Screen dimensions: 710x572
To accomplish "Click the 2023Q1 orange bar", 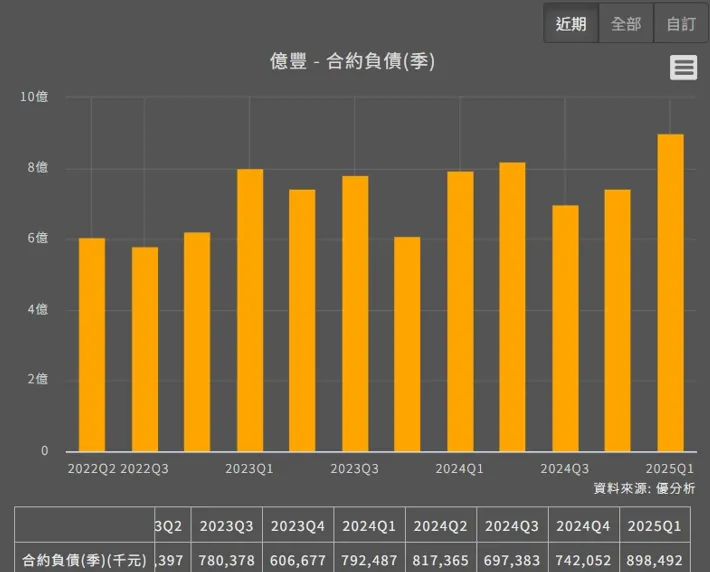I will (250, 310).
